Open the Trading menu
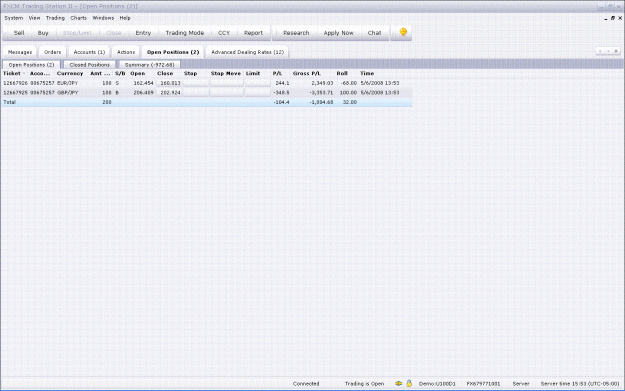 55,18
